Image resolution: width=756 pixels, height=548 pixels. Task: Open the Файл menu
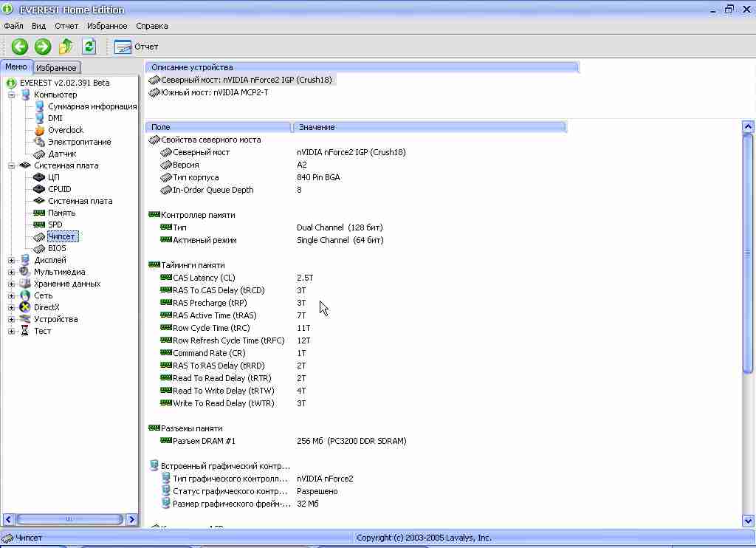click(13, 26)
